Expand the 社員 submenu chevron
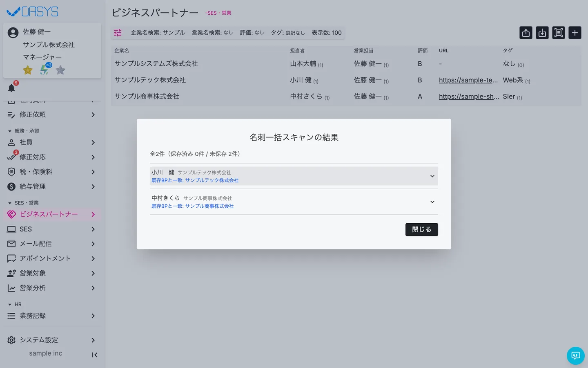The width and height of the screenshot is (588, 368). coord(93,142)
